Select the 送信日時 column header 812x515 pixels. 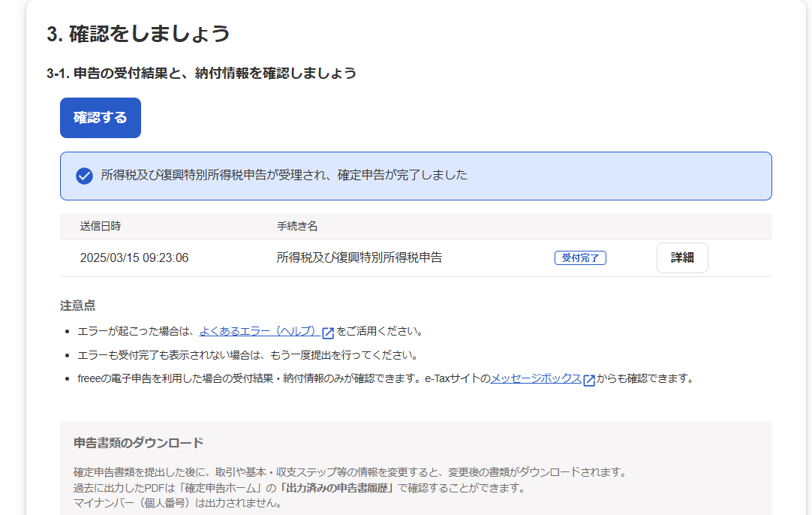tap(101, 227)
